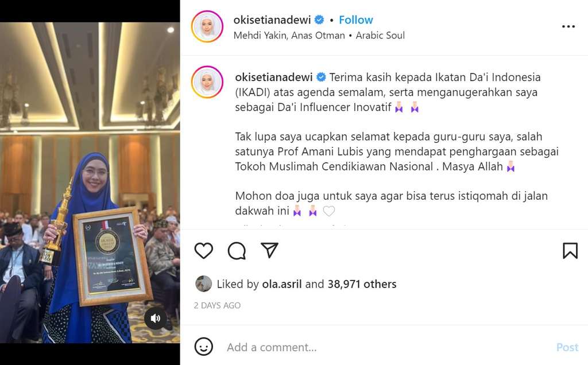The height and width of the screenshot is (365, 588).
Task: Open the Arabic Soul audio link
Action: click(380, 36)
